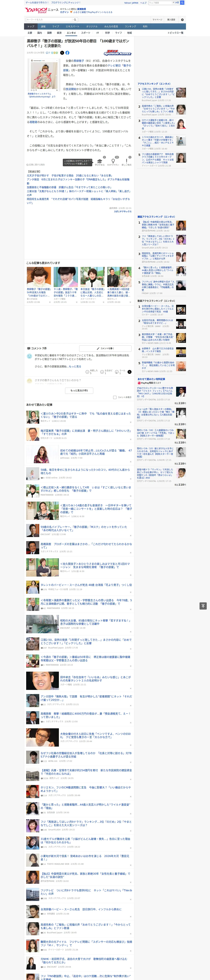Viewport: 210px width, 980px height.
Task: Click the magnifier icon in the keyword search box
Action: point(75,20)
